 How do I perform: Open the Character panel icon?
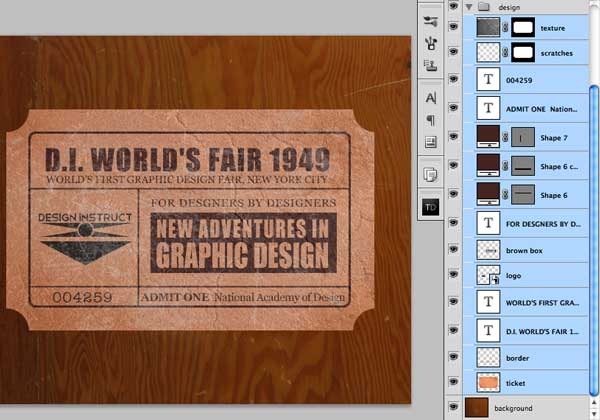pyautogui.click(x=431, y=98)
